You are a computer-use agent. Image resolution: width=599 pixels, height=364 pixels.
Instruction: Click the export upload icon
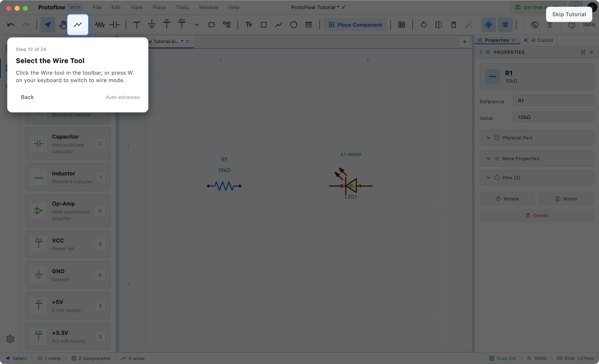pyautogui.click(x=550, y=25)
